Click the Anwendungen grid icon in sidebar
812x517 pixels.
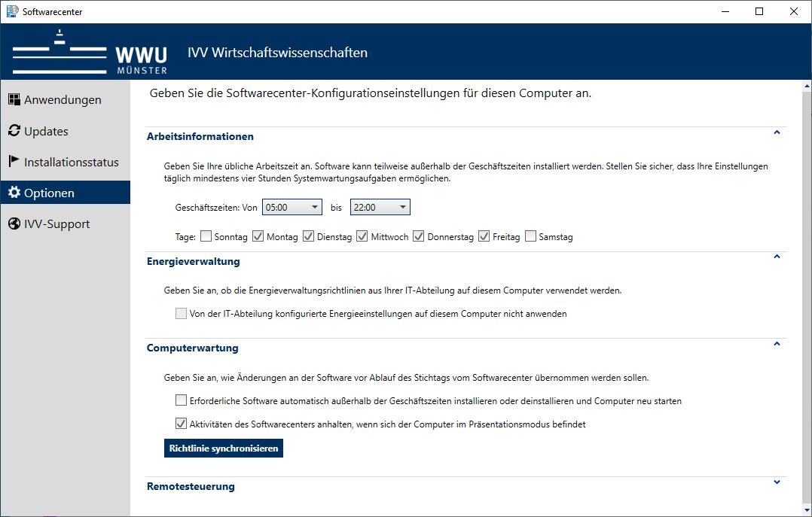click(x=14, y=99)
